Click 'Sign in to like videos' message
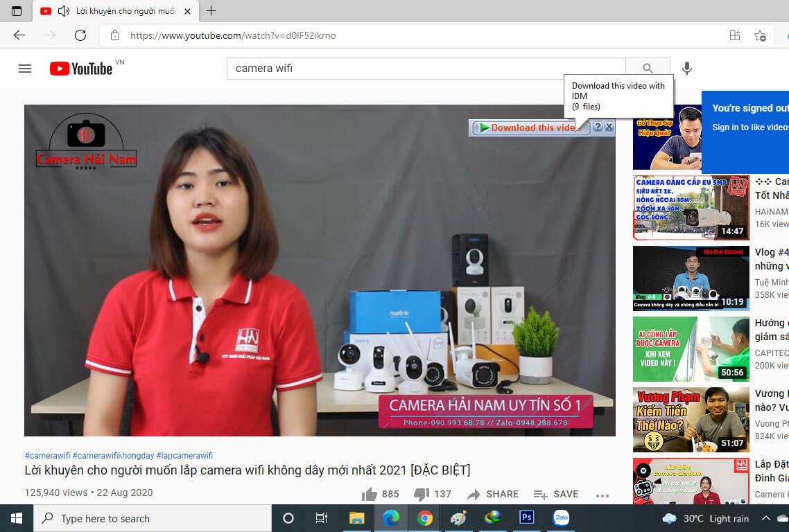 pyautogui.click(x=750, y=127)
